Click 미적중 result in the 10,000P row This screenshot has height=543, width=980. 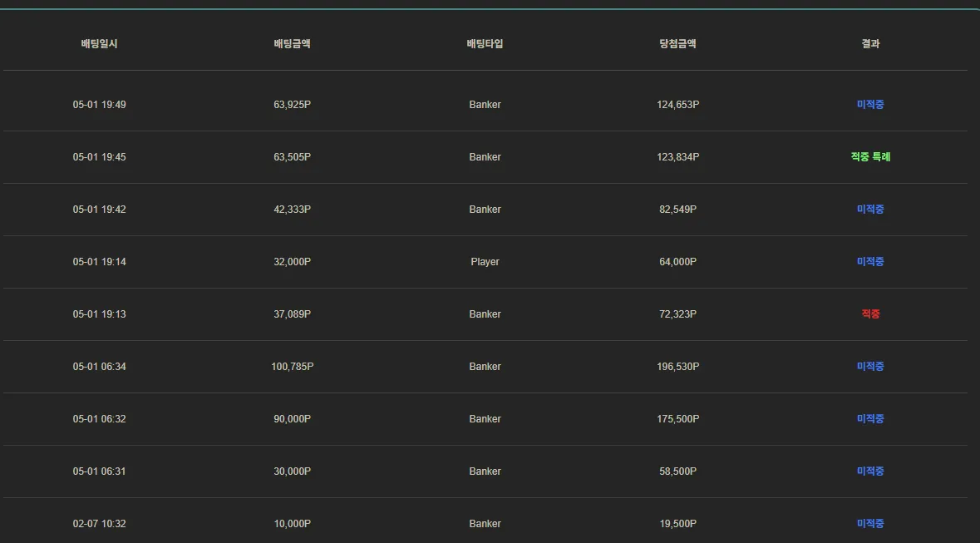[870, 524]
